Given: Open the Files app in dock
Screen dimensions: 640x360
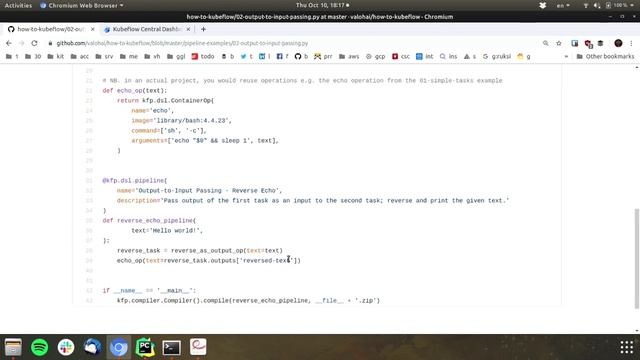Looking at the screenshot, I should tap(13, 347).
